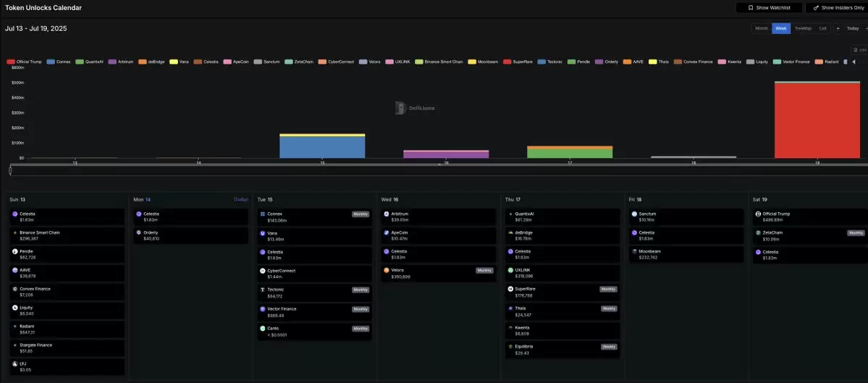Screen dimensions: 868x383
Task: Click the Kwenta $6,809 entry on Thursday
Action: tap(562, 330)
